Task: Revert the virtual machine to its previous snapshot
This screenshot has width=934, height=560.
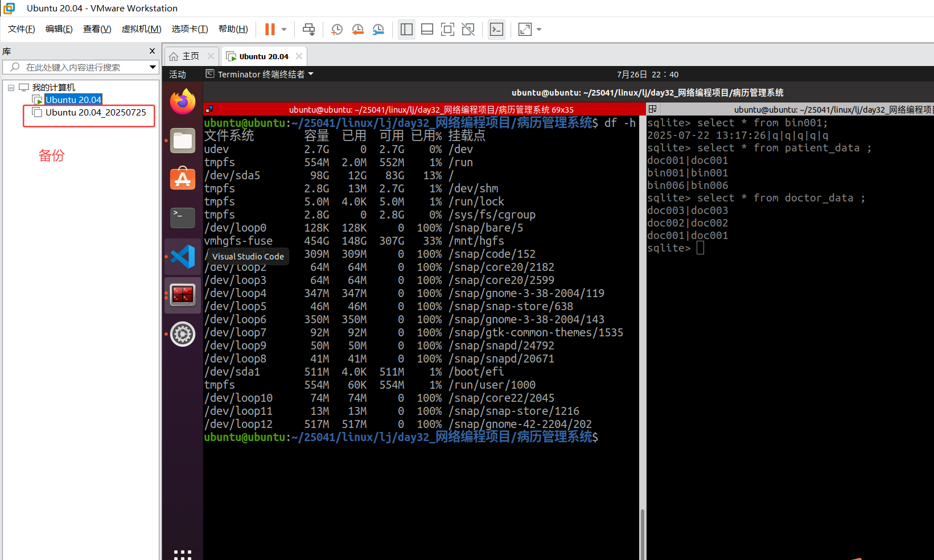Action: pos(358,29)
